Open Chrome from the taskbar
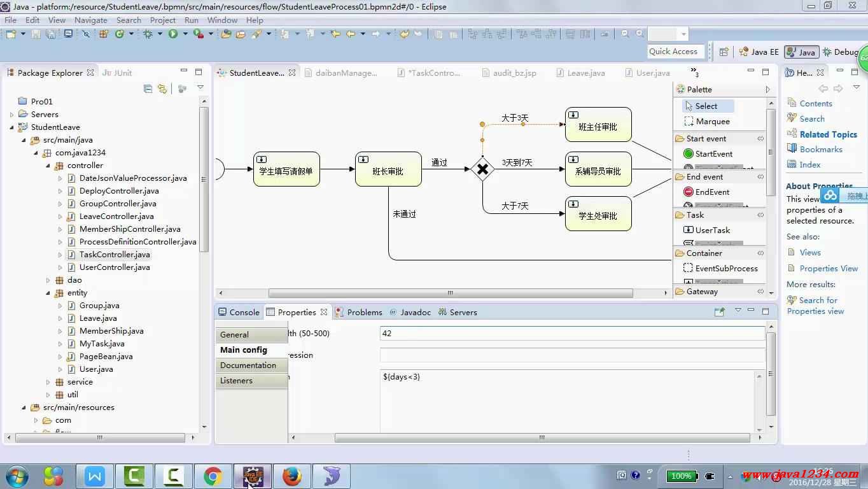Viewport: 868px width, 489px height. [213, 476]
